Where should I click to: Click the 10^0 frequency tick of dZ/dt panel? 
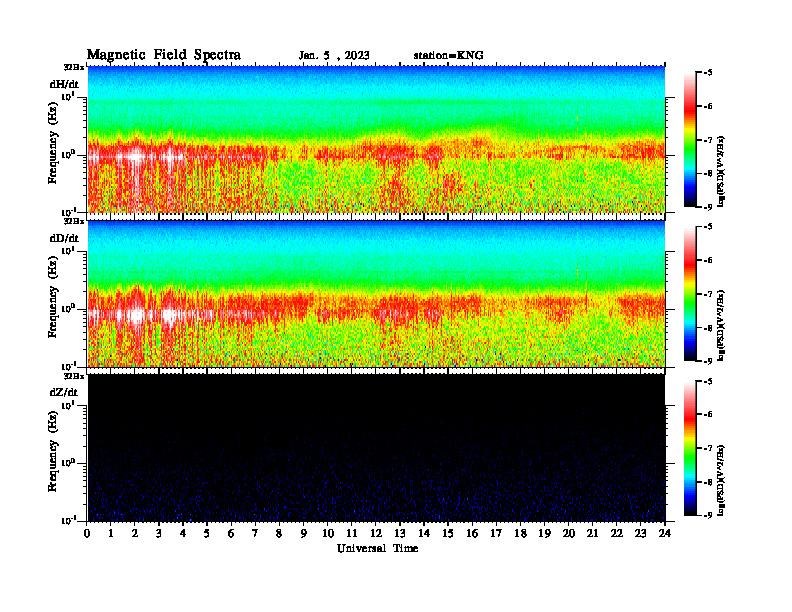69,463
